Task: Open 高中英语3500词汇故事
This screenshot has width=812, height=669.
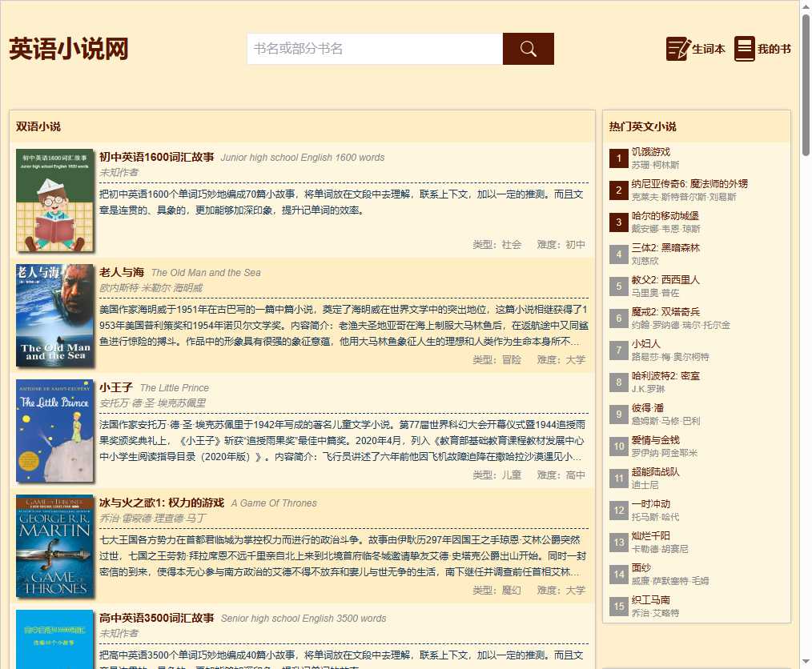Action: pos(155,618)
